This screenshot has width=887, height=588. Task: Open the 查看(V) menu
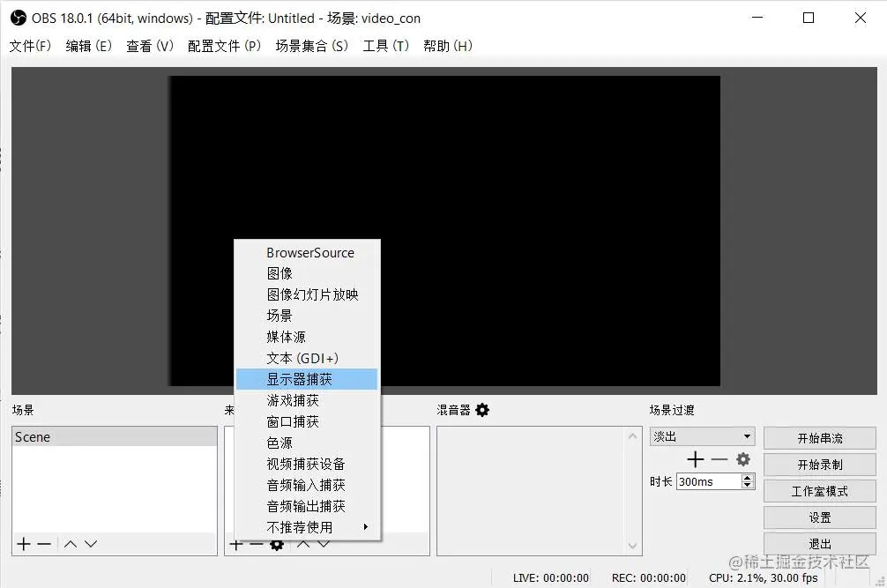[150, 46]
